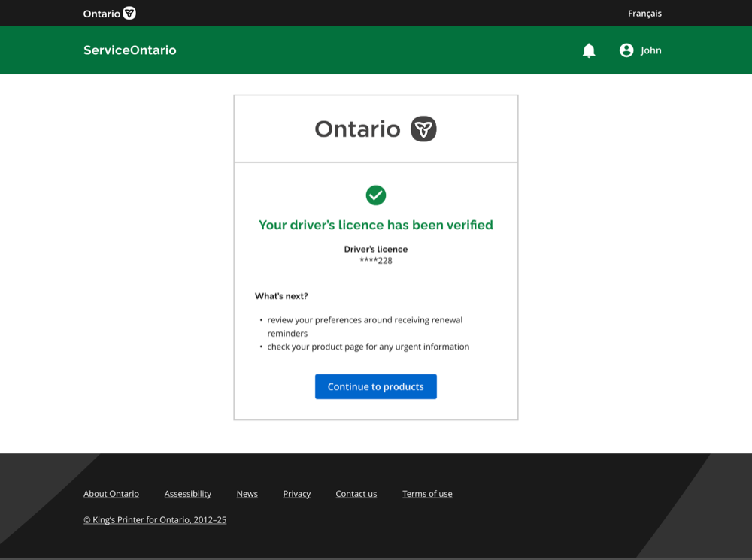Click the Ontario wordmark in top bar
Screen dimensions: 752x560
[102, 14]
